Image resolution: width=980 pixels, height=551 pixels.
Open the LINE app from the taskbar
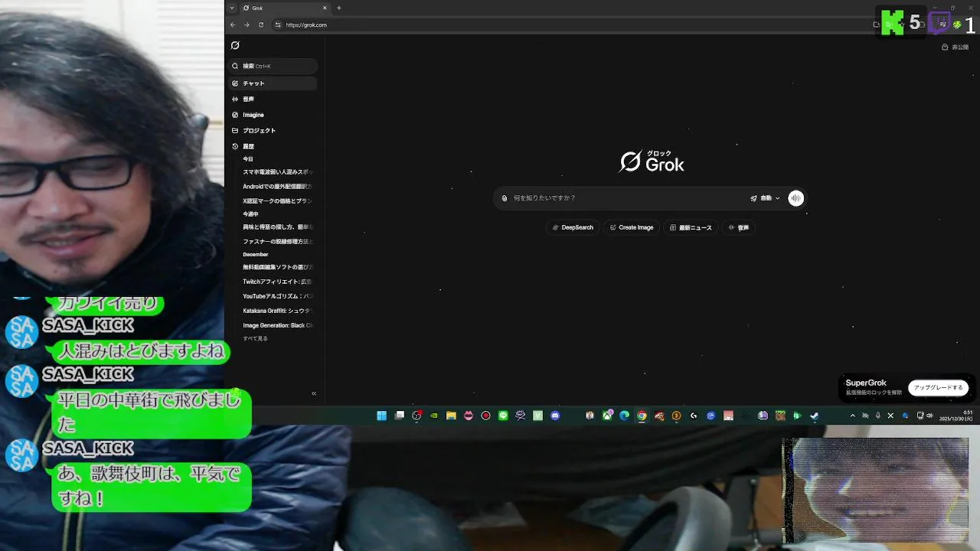pyautogui.click(x=503, y=416)
